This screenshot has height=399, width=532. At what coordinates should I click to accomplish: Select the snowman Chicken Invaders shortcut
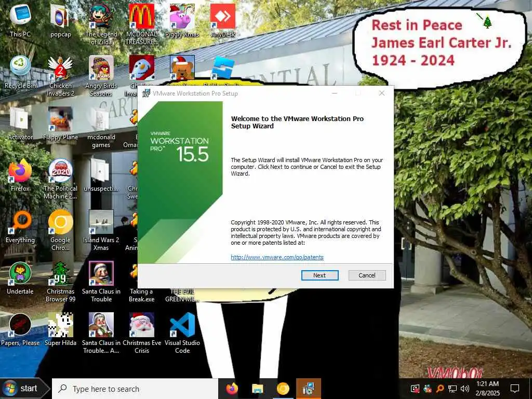pyautogui.click(x=141, y=68)
